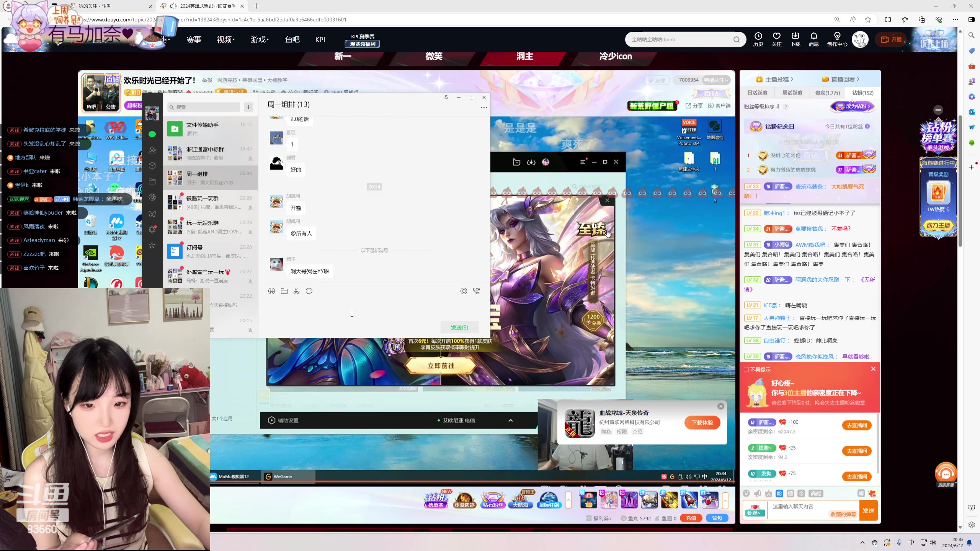Open Douyu 下载 download icon

[795, 36]
